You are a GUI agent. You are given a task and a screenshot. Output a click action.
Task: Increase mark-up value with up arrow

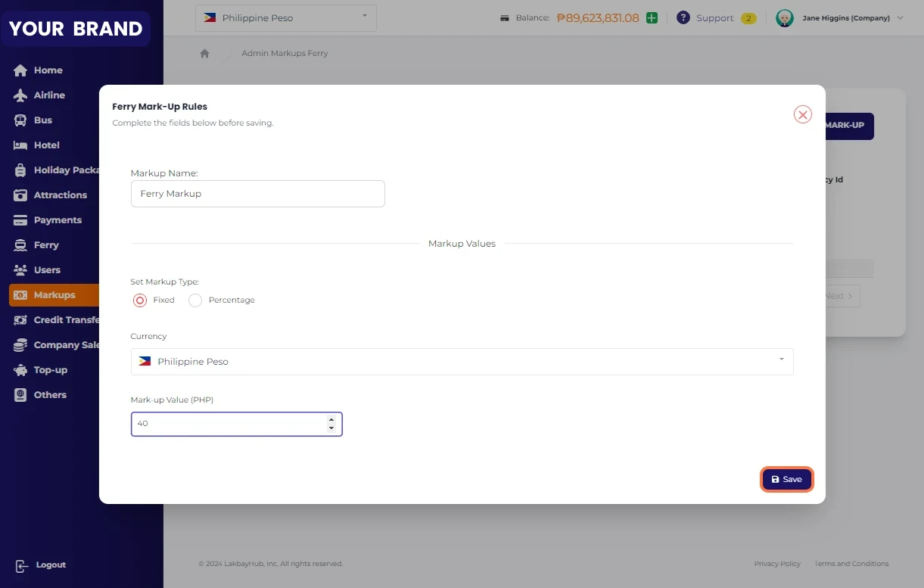331,419
